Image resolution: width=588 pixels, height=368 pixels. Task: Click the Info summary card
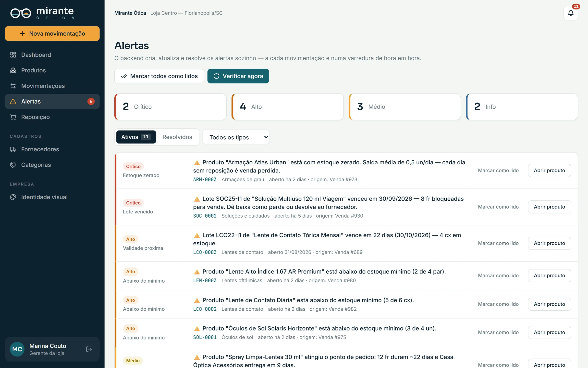[x=522, y=107]
